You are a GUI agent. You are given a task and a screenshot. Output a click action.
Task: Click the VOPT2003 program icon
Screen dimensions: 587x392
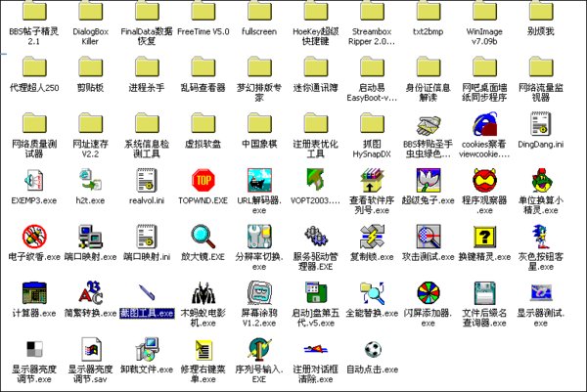point(315,181)
